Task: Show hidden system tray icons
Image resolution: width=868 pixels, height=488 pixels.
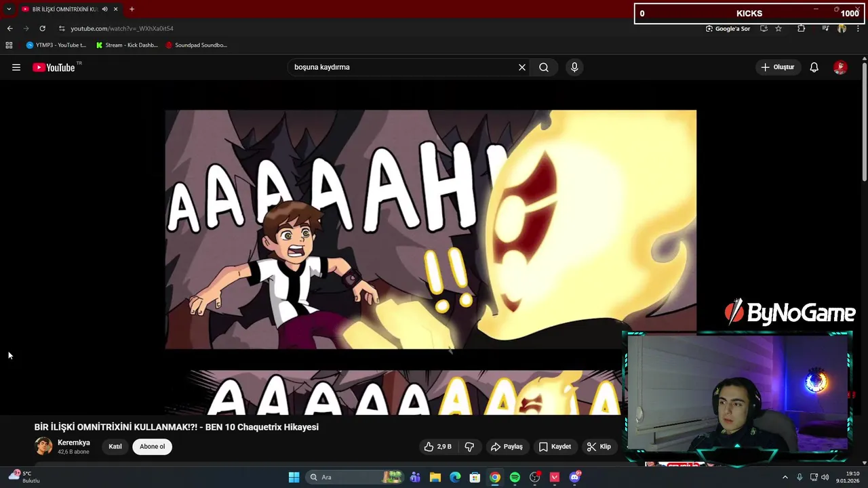Action: [785, 477]
